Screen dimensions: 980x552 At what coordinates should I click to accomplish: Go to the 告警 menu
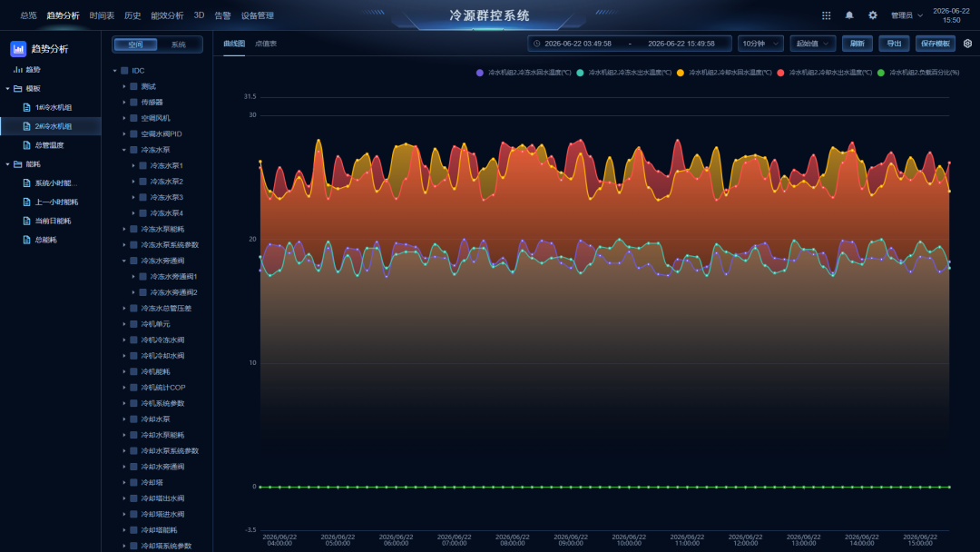tap(222, 15)
